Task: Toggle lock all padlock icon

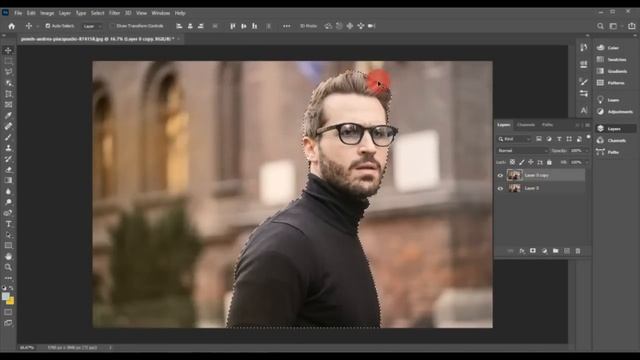Action: click(x=549, y=162)
